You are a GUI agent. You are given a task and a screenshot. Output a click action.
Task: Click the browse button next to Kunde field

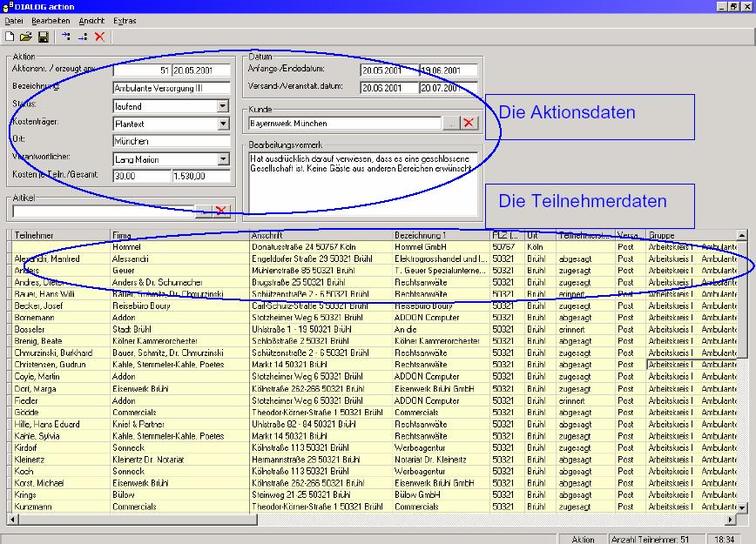450,124
